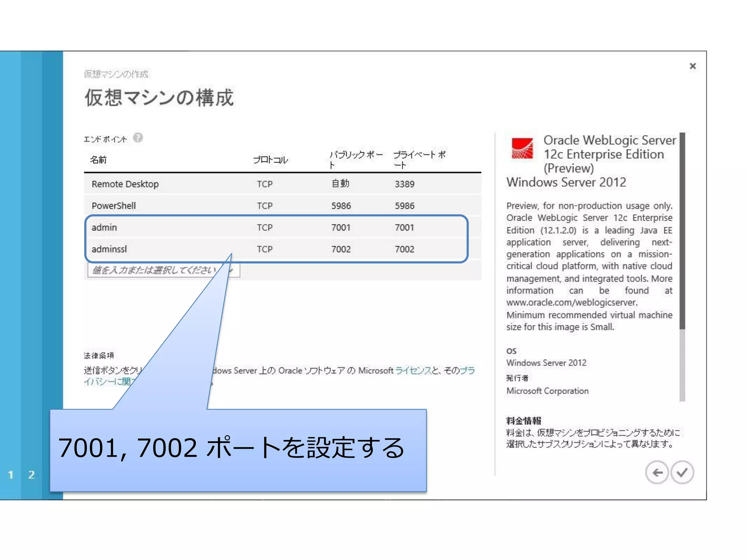
Task: Click public port 7001 in admin row
Action: coord(341,227)
